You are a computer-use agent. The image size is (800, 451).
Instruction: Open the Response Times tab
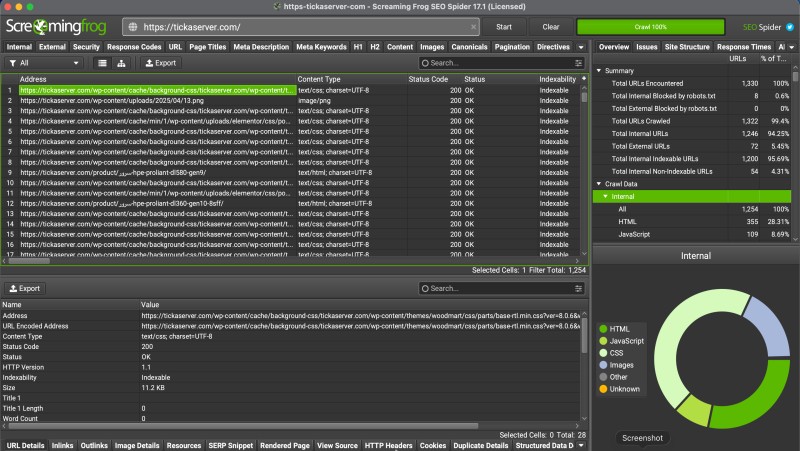pos(744,47)
